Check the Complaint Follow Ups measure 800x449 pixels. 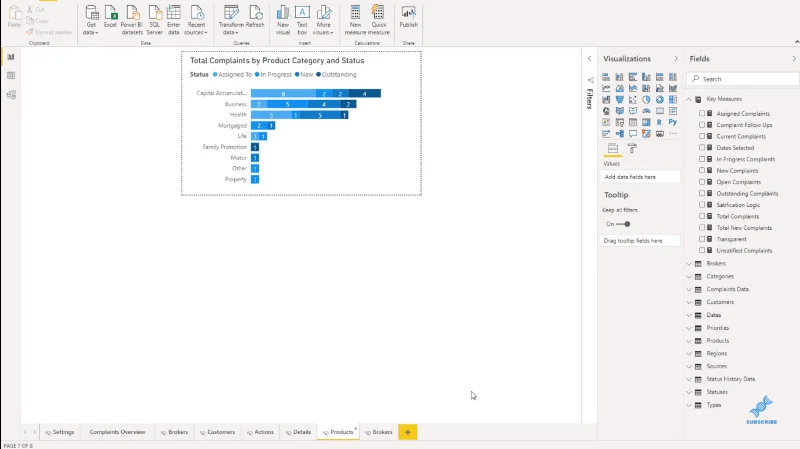tap(702, 124)
